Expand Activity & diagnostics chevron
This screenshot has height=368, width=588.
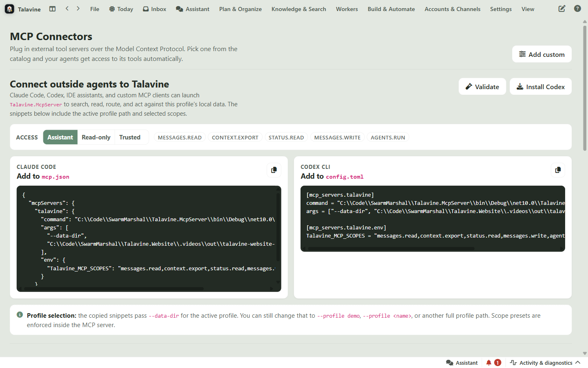(578, 363)
